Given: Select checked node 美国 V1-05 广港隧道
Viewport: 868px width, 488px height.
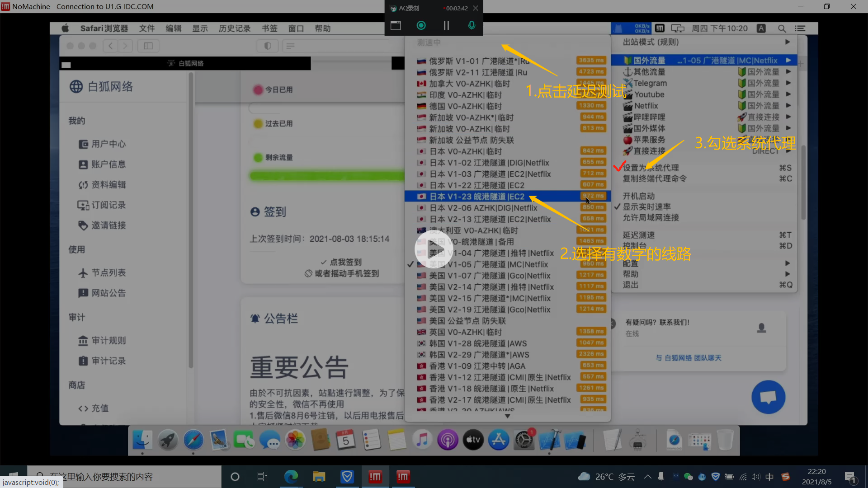Looking at the screenshot, I should click(507, 264).
